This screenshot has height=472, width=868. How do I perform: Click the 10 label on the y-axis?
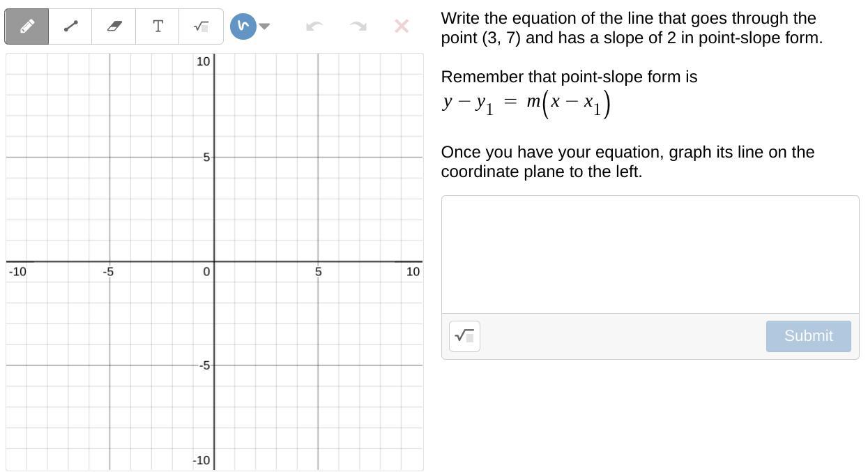click(x=203, y=61)
